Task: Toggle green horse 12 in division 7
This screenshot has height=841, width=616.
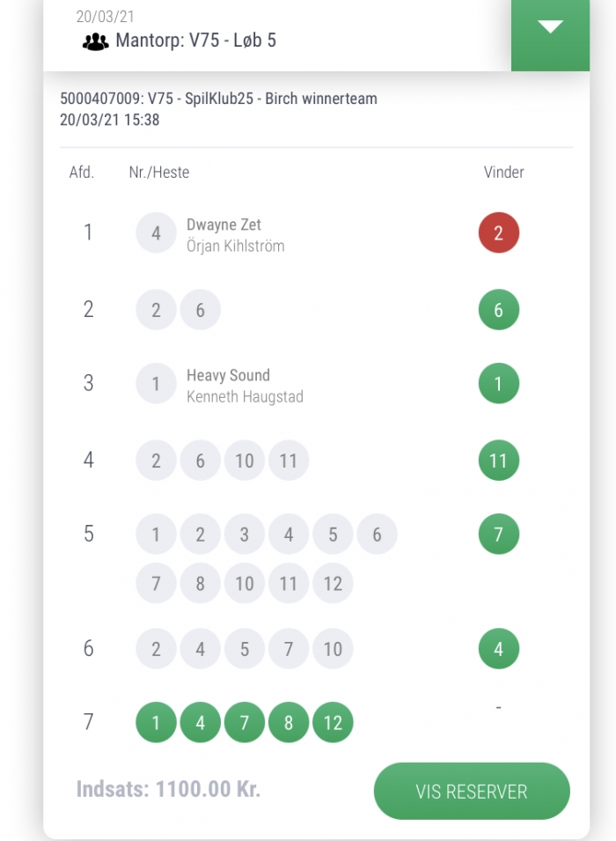Action: [x=333, y=724]
